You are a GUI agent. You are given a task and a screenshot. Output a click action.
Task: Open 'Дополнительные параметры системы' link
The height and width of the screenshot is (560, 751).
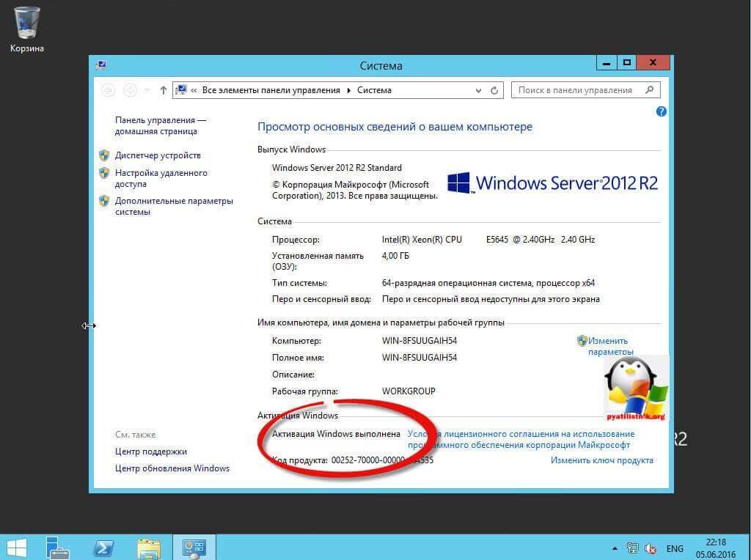point(174,206)
